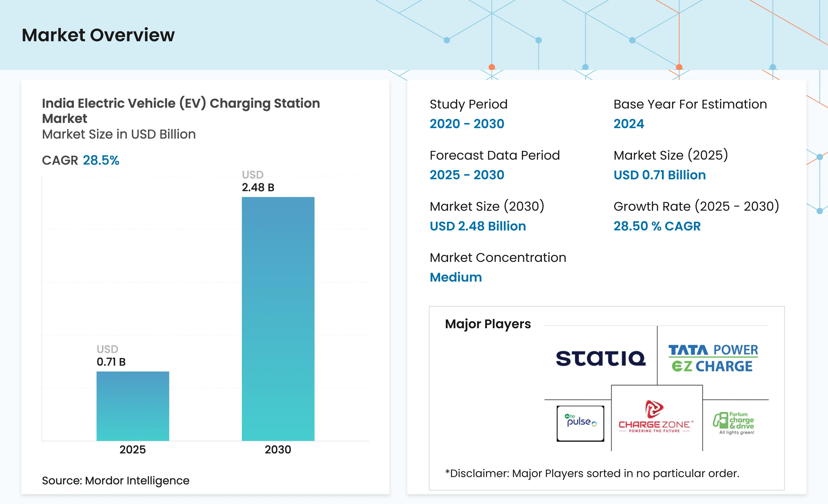Viewport: 828px width, 504px height.
Task: Click the 'Market Overview' heading
Action: pos(98,35)
